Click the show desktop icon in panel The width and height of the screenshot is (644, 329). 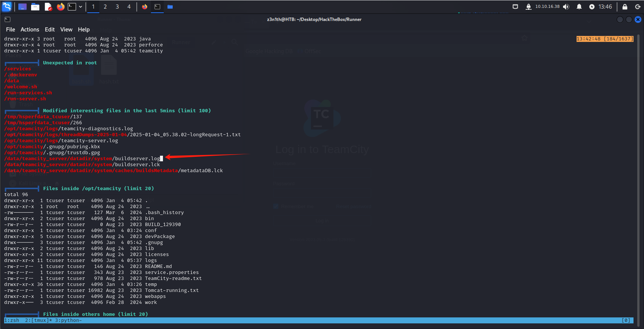point(22,7)
